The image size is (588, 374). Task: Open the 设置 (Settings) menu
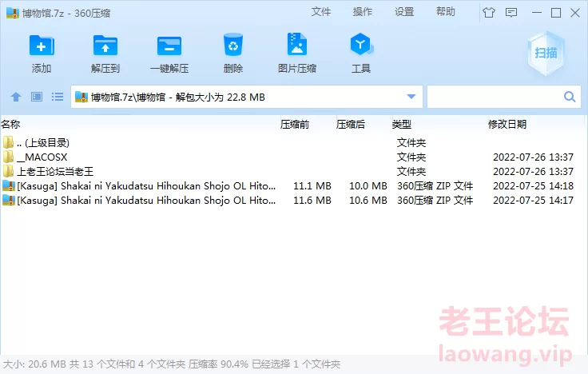tap(404, 12)
